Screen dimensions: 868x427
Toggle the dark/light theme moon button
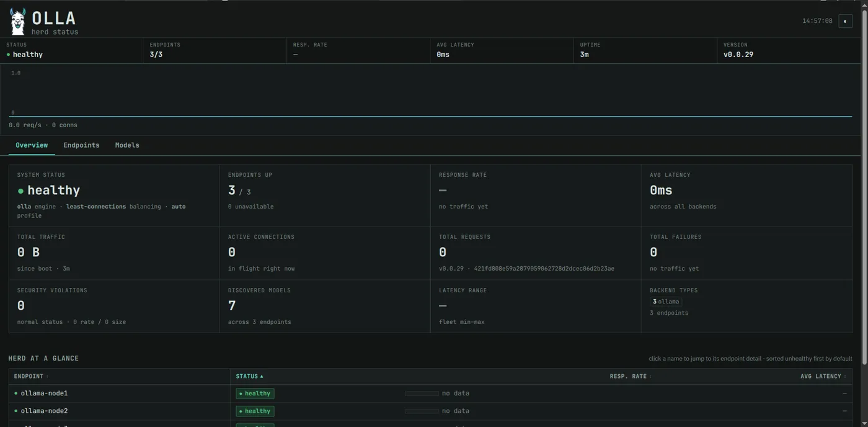[x=845, y=21]
